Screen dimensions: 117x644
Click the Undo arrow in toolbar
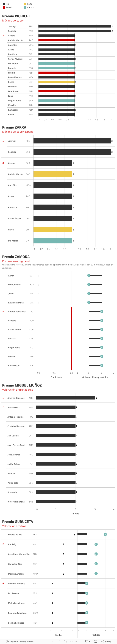click(51, 642)
